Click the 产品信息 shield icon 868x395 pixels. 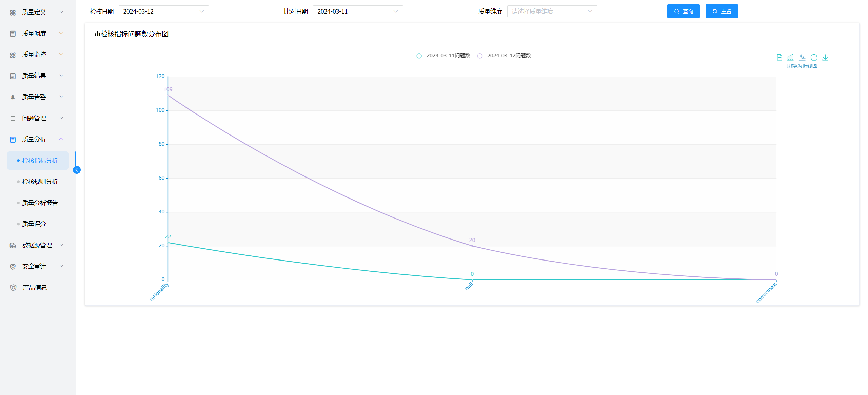13,288
